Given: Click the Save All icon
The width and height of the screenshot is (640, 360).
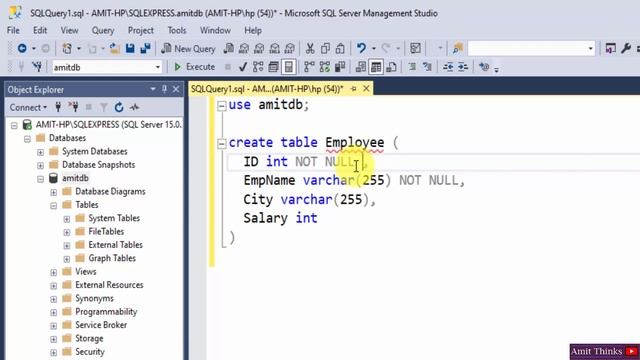Looking at the screenshot, I should click(x=145, y=49).
